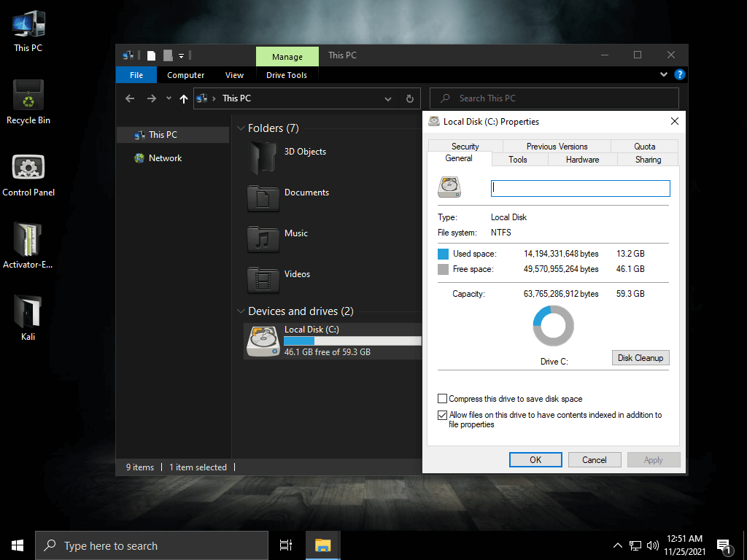Open the Recycle Bin desktop icon
Screen dimensions: 747x560
click(x=28, y=102)
